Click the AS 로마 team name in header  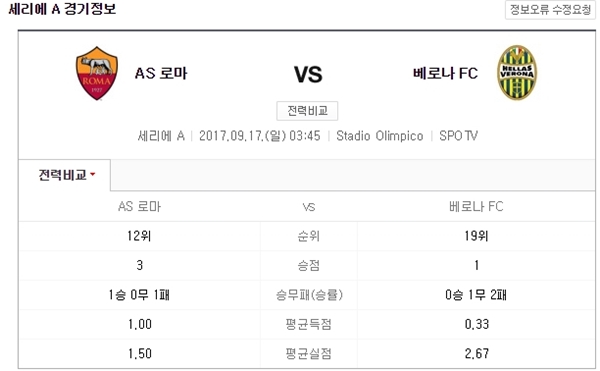(x=161, y=73)
